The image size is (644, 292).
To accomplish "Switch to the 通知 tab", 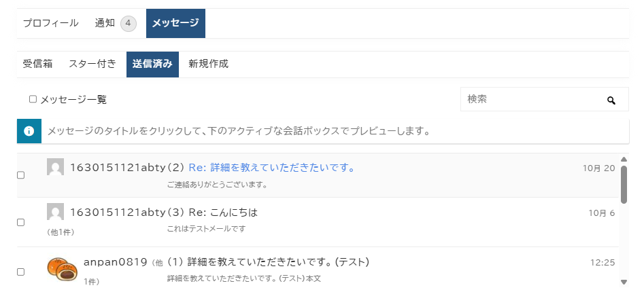I will 105,23.
